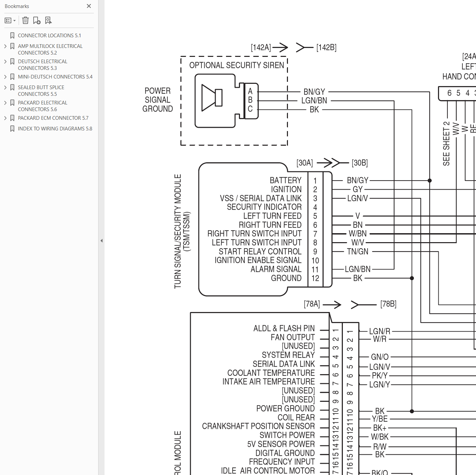Click bookmark icon beside DEUTSCH ELECTRICAL CONNECTORS

tap(12, 61)
